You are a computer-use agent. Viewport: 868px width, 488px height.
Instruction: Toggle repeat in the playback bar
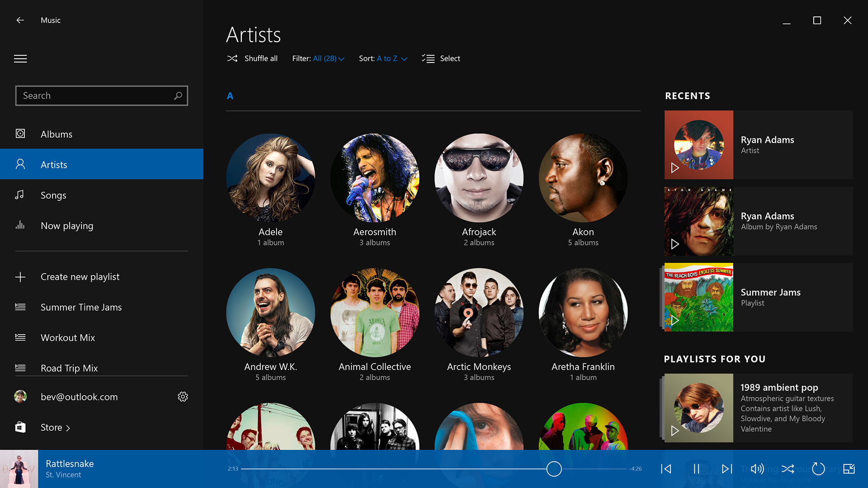click(x=818, y=469)
